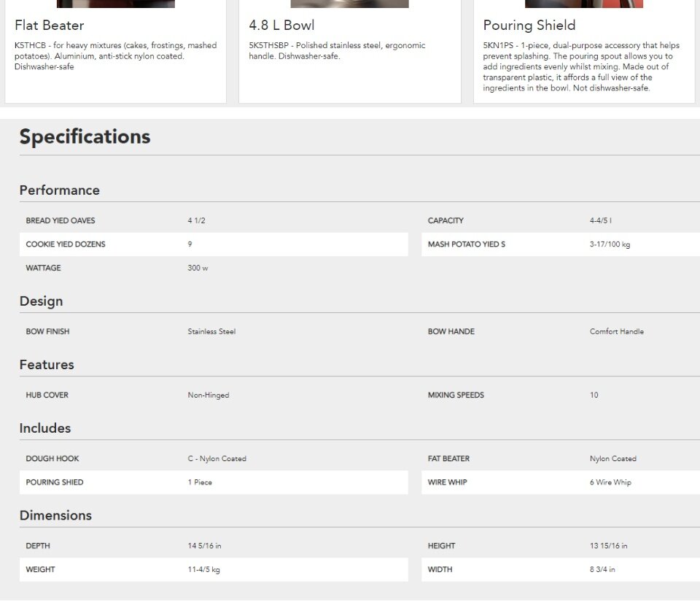Image resolution: width=700 pixels, height=610 pixels.
Task: Click the width value 8 3/4 in
Action: pyautogui.click(x=602, y=569)
